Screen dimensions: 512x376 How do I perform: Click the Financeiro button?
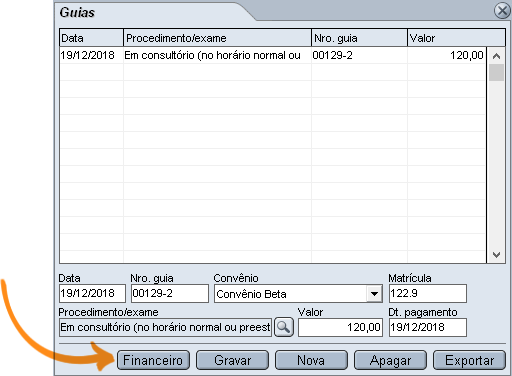click(x=153, y=360)
